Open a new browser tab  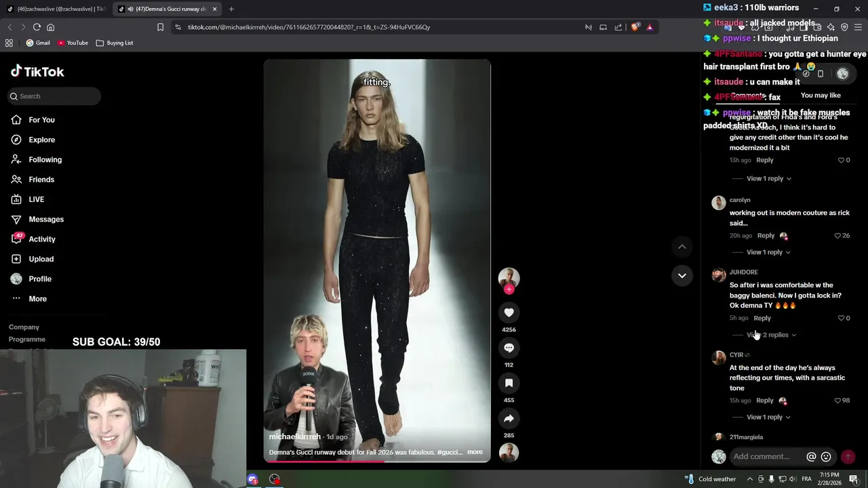coord(231,9)
